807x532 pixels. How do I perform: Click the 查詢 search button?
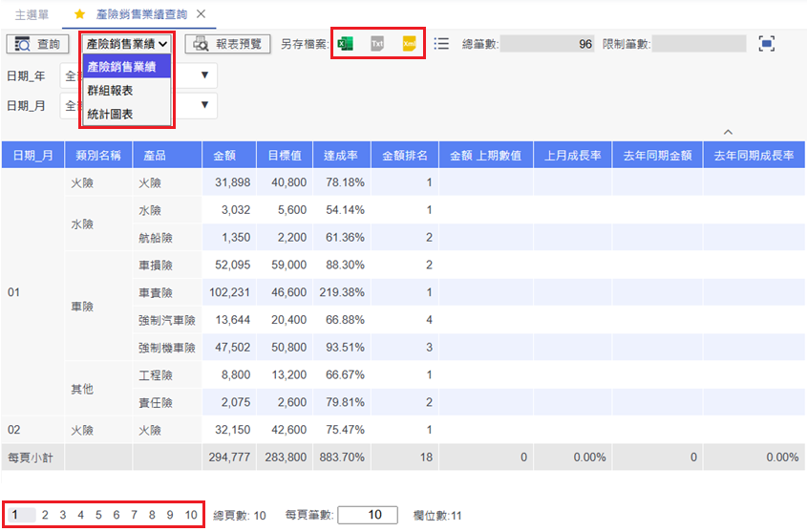[38, 44]
